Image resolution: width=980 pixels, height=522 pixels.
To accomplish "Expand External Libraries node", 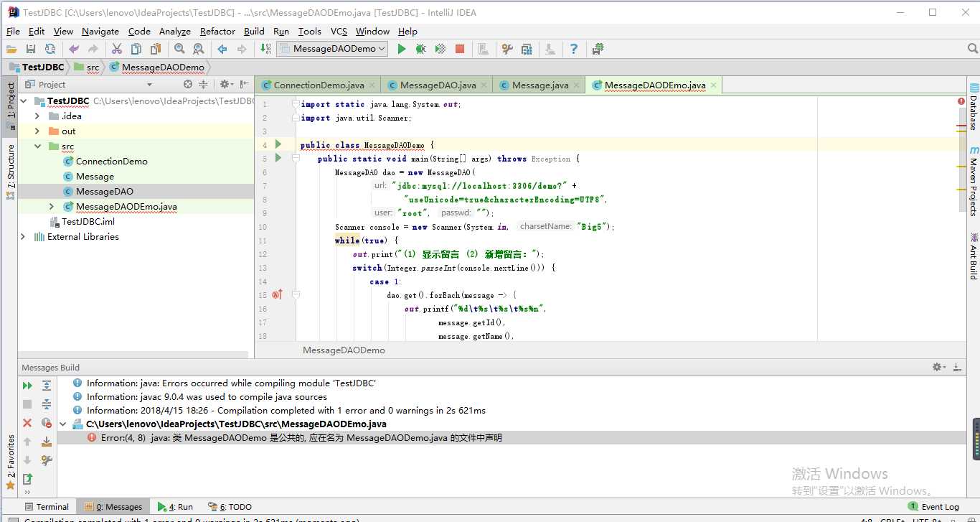I will (24, 236).
